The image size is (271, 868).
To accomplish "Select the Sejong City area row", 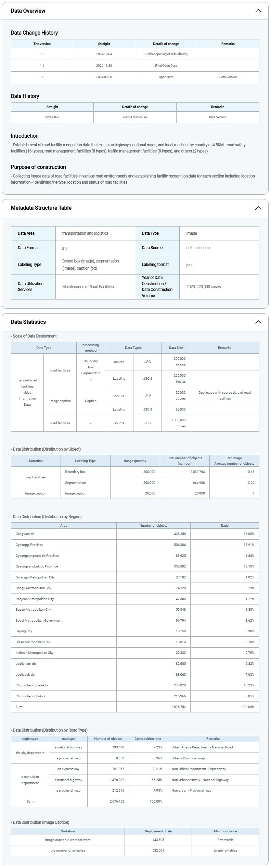I will (24, 631).
